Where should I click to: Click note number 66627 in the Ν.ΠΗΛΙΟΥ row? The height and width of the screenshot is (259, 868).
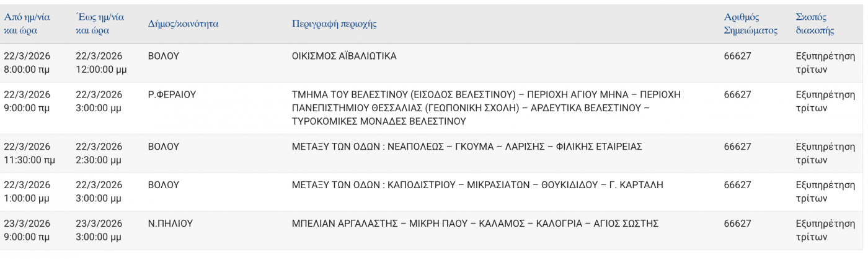tap(737, 223)
